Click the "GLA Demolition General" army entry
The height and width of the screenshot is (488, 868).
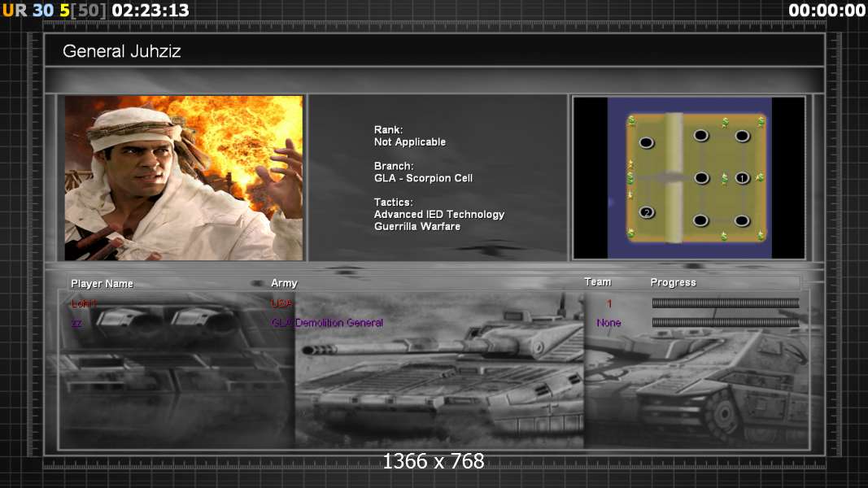tap(326, 323)
